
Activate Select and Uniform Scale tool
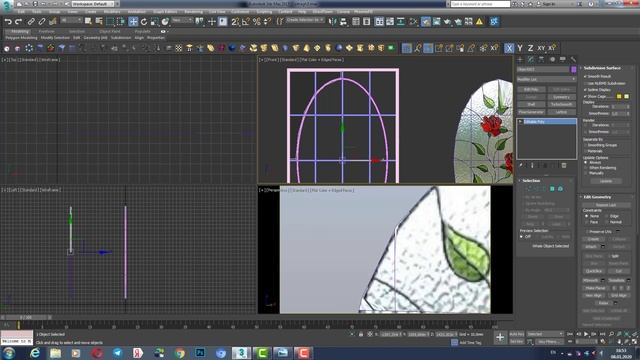click(x=154, y=22)
